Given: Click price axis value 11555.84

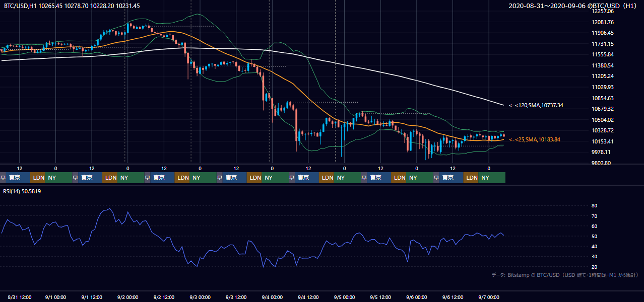Looking at the screenshot, I should coord(603,54).
